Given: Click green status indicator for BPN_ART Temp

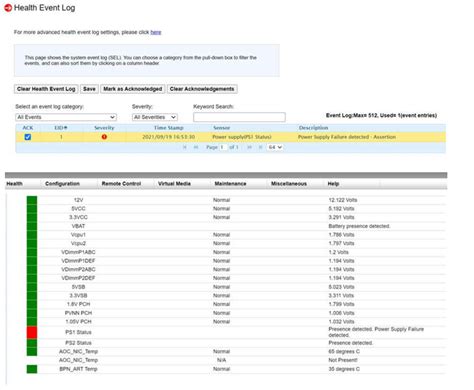Looking at the screenshot, I should pos(32,369).
